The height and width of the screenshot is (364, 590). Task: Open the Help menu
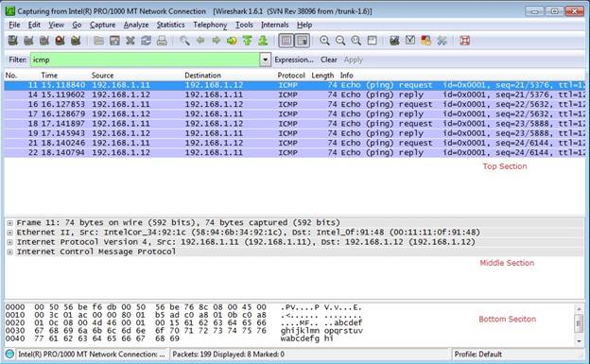click(304, 25)
